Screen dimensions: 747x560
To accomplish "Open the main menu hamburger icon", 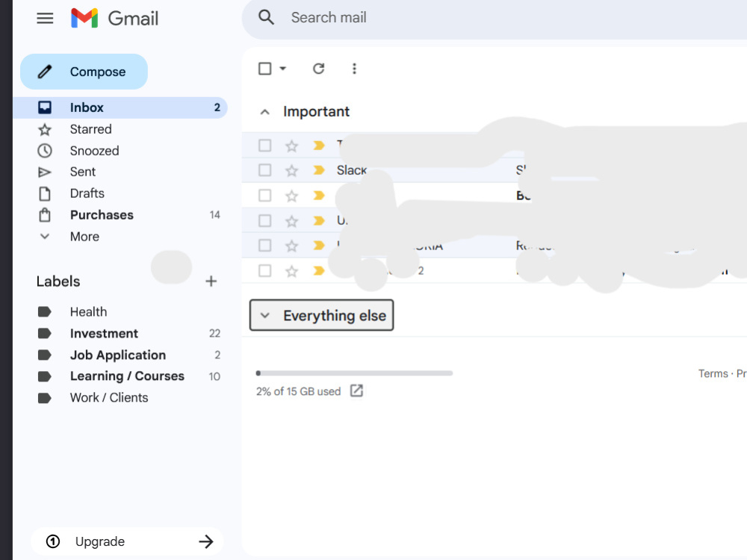I will pos(45,19).
